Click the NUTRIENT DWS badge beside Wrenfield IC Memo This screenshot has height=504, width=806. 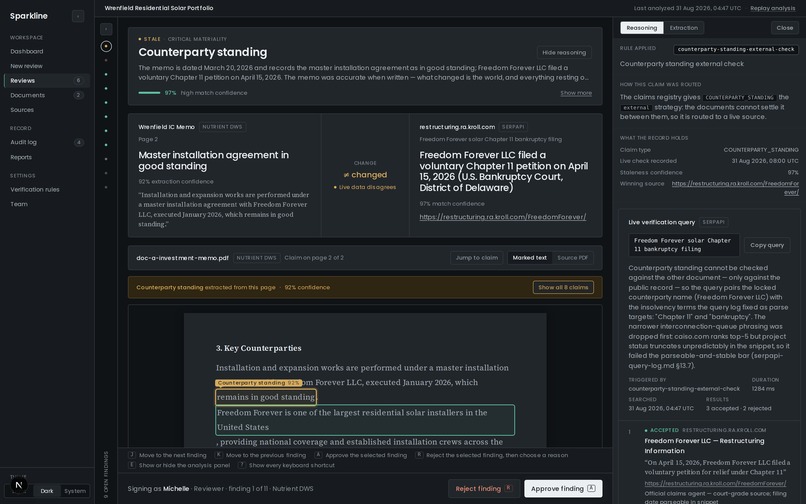[222, 127]
